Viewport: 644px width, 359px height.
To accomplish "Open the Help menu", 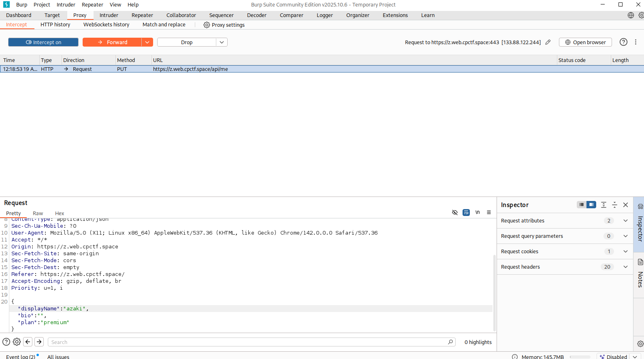I will click(133, 4).
